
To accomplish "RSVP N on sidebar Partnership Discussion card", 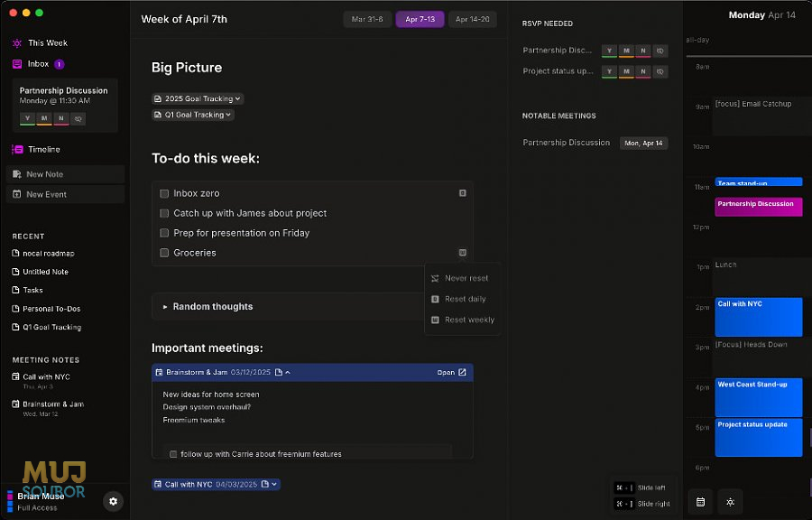I will click(x=61, y=118).
